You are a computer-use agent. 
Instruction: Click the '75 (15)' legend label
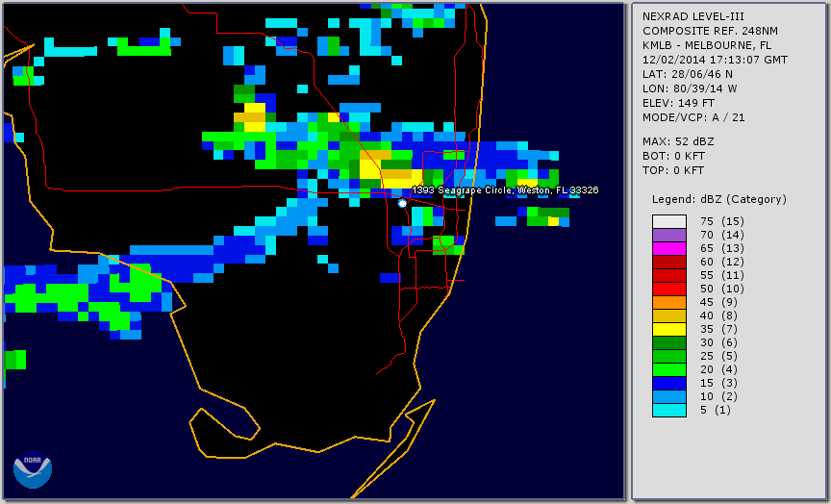(x=721, y=221)
